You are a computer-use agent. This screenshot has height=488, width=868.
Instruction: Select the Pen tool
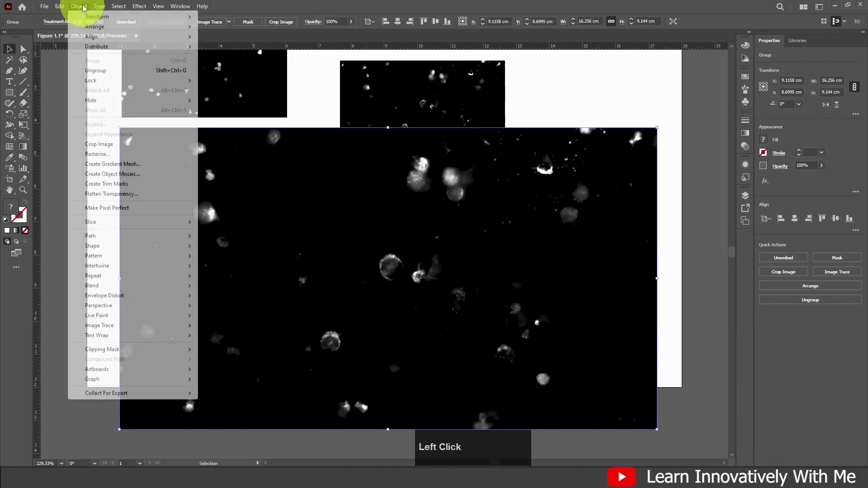[9, 70]
